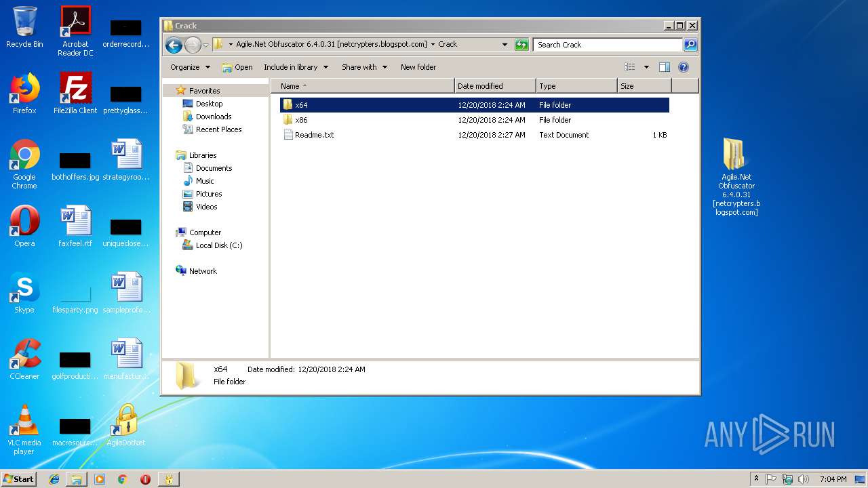Viewport: 868px width, 488px height.
Task: Click Crack breadcrumb in address bar
Action: coord(448,45)
